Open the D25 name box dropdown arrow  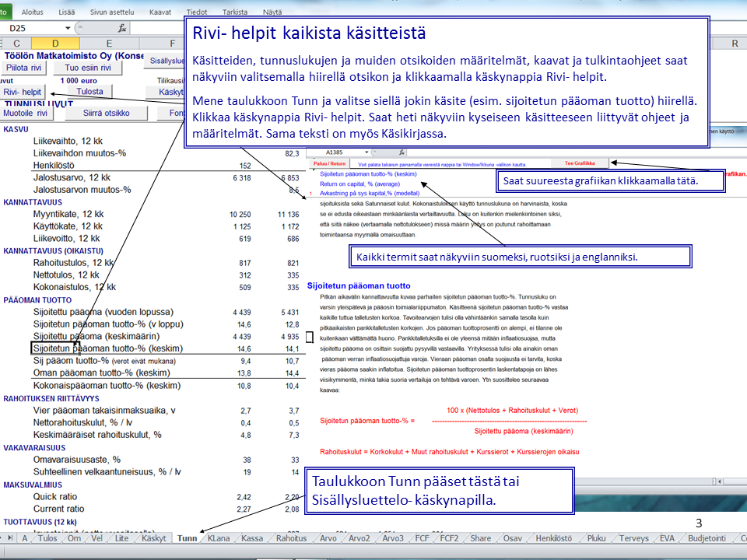pos(68,29)
